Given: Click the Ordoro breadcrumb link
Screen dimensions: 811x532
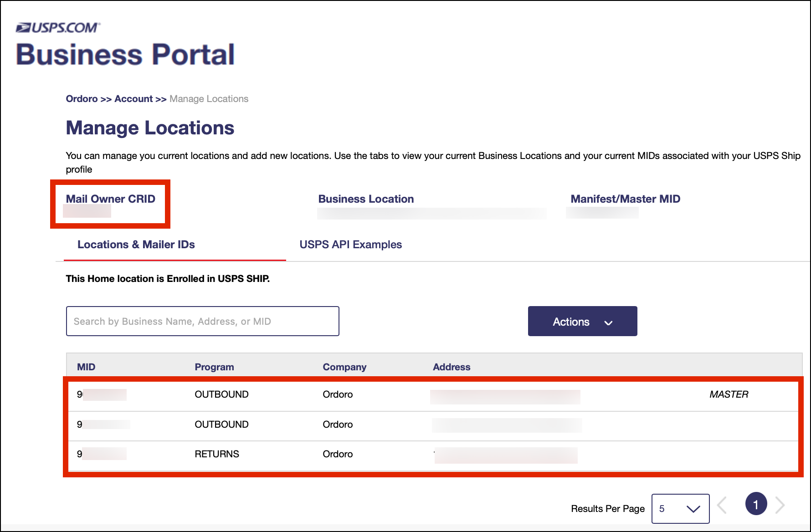Looking at the screenshot, I should point(82,99).
